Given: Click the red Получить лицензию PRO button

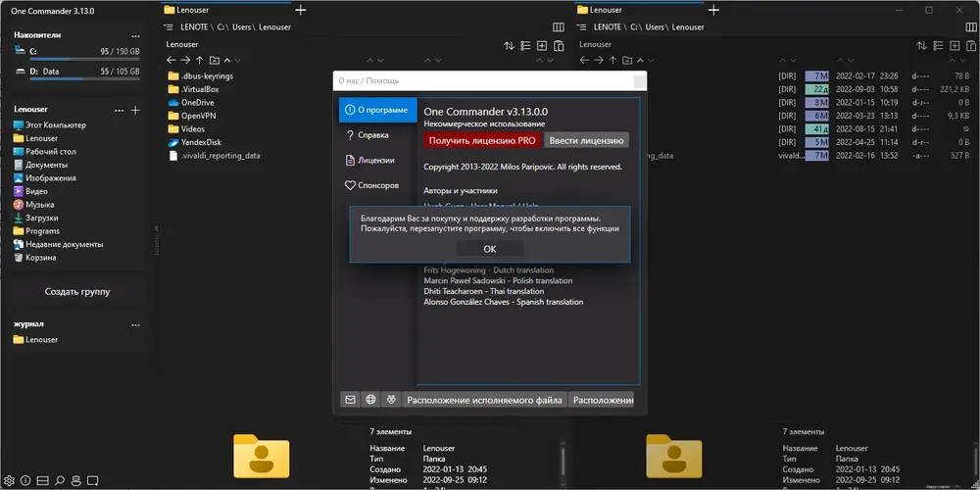Looking at the screenshot, I should click(482, 140).
